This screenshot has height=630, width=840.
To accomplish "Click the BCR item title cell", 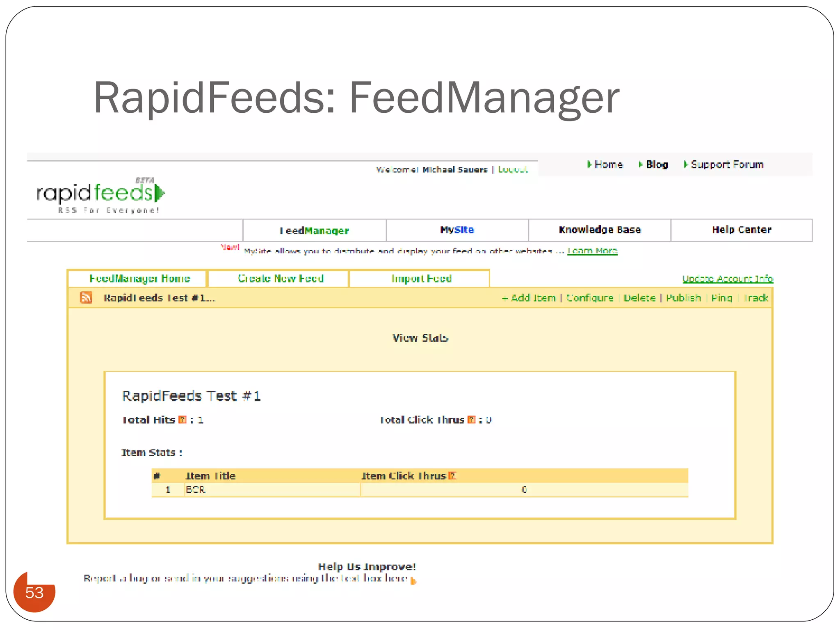I will [x=272, y=490].
